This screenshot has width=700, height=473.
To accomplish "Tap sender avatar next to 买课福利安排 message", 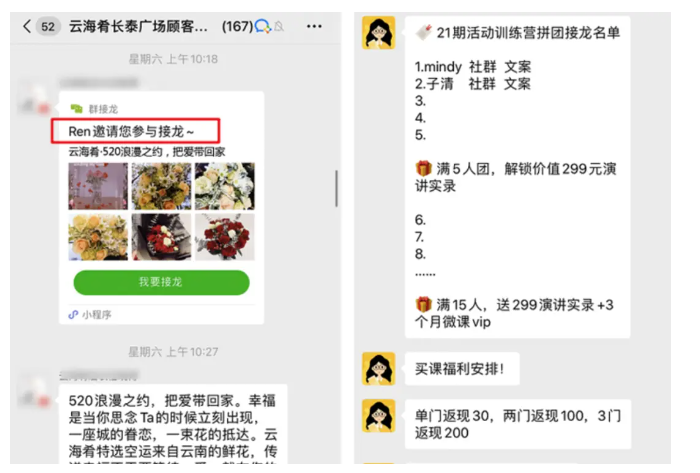I will (379, 369).
